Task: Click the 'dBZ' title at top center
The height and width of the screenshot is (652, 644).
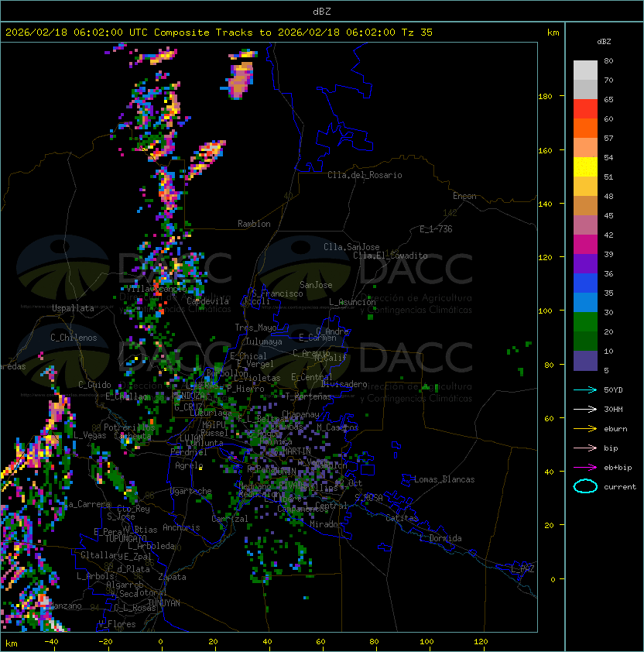Action: point(322,11)
